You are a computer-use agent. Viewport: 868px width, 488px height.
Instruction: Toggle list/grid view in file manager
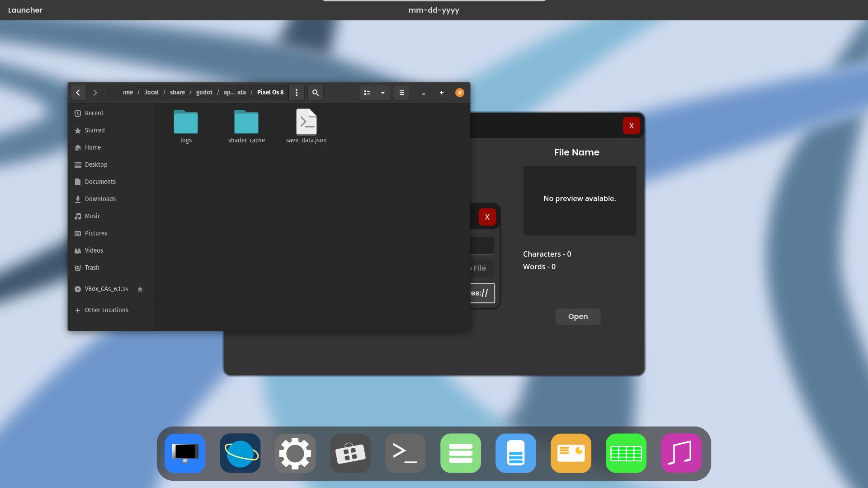click(x=367, y=93)
